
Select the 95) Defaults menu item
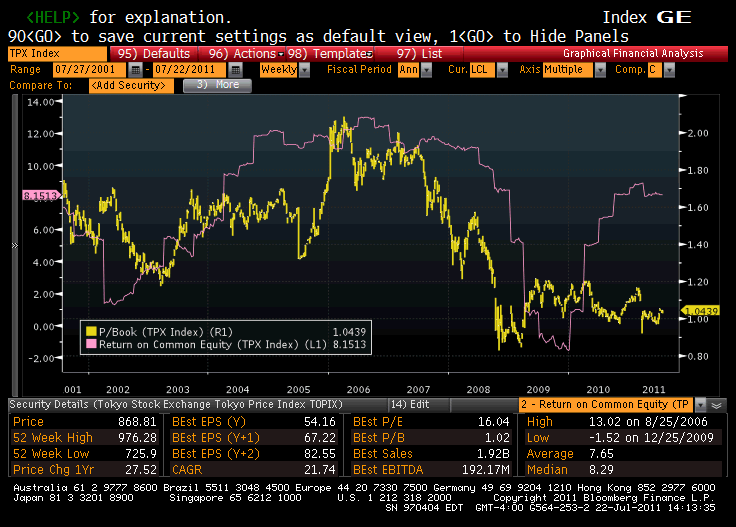pos(154,53)
